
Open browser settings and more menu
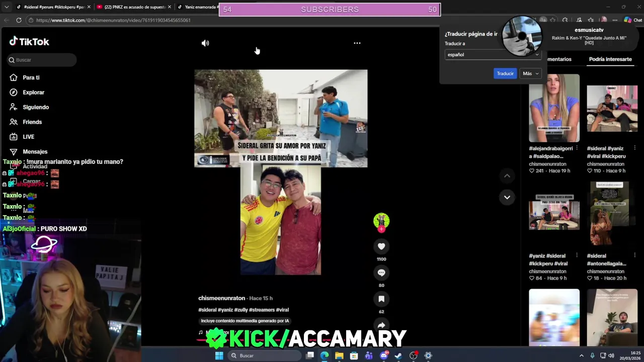615,20
